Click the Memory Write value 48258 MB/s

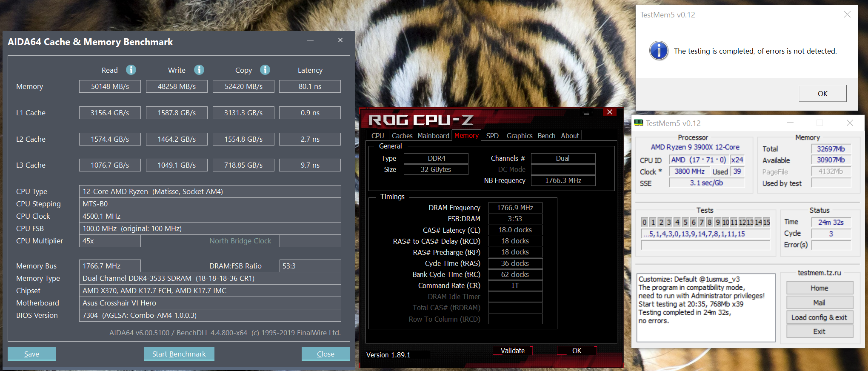point(177,86)
